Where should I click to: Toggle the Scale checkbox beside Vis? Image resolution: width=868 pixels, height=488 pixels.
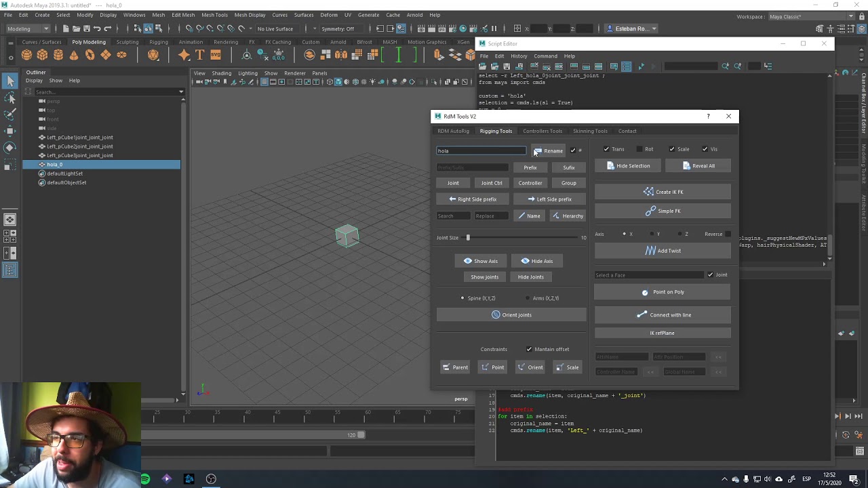pos(672,149)
